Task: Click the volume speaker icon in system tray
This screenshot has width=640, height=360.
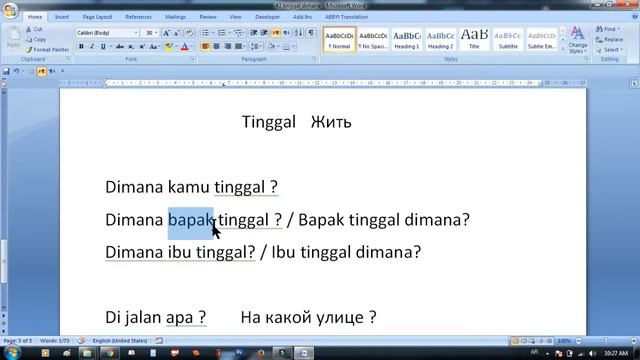Action: 592,353
